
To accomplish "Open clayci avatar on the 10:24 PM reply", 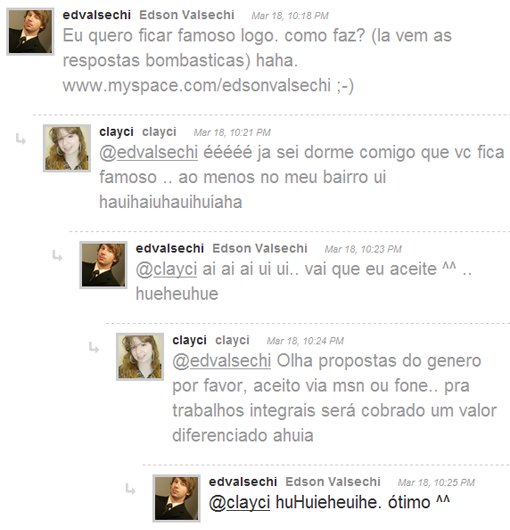I will [x=140, y=357].
